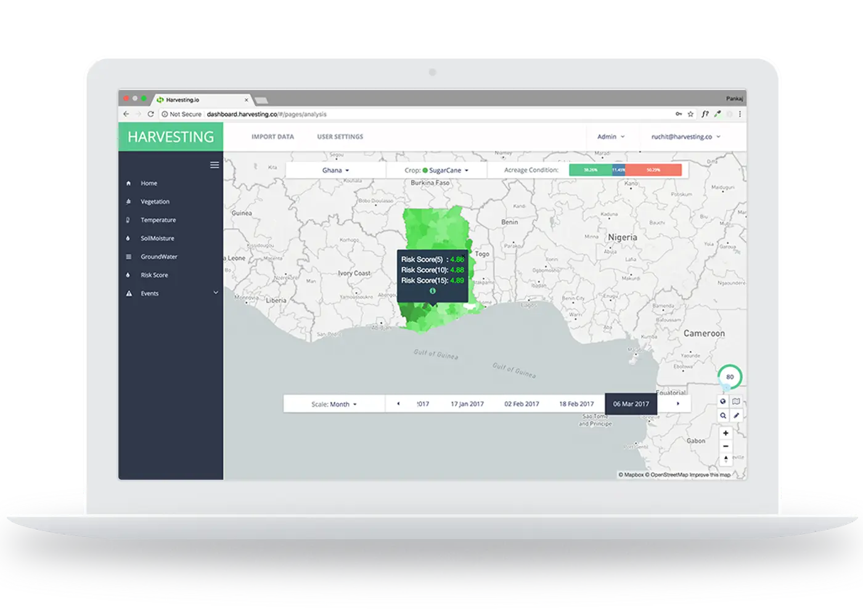Click the red segment of Acreage Condition bar
863x616 pixels.
(653, 170)
